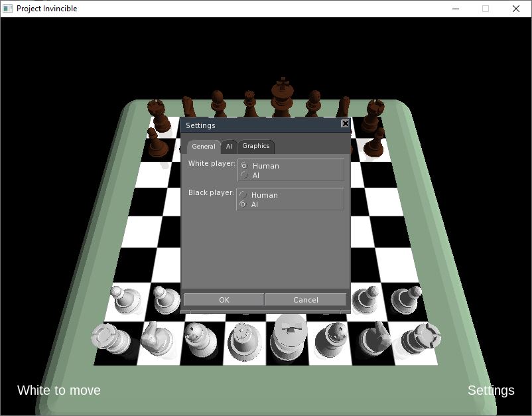Switch to the AI settings tab
Image resolution: width=532 pixels, height=416 pixels.
(229, 147)
